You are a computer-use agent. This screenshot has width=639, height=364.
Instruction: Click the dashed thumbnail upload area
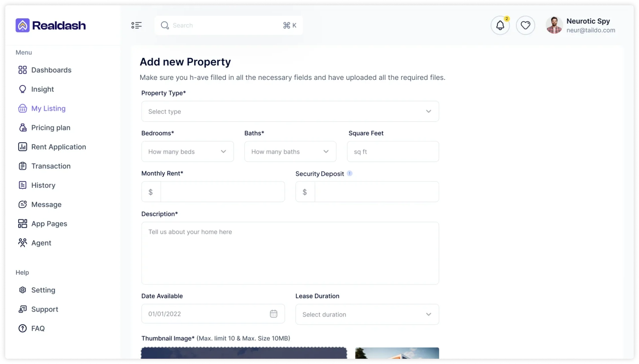tap(244, 353)
